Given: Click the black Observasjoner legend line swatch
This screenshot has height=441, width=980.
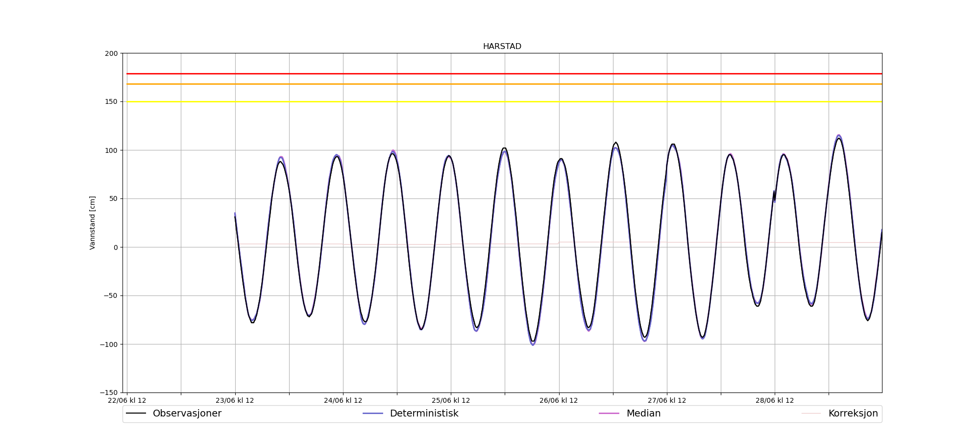Looking at the screenshot, I should point(136,414).
